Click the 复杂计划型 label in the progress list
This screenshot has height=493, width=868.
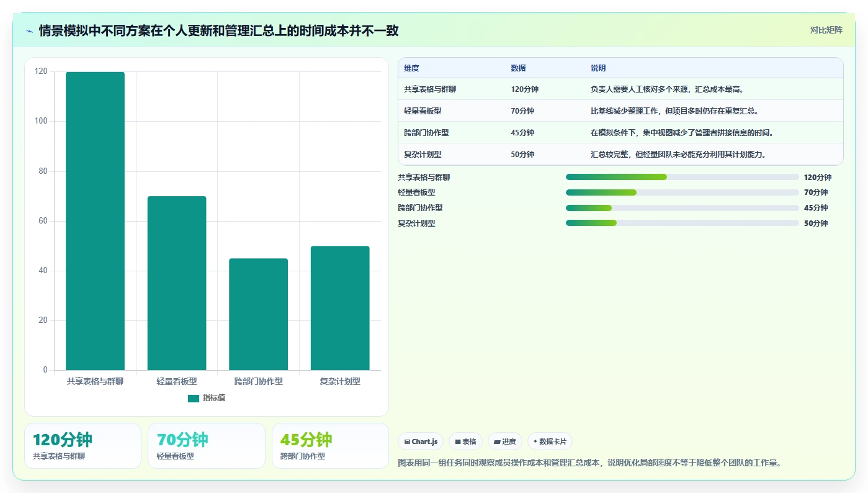416,223
